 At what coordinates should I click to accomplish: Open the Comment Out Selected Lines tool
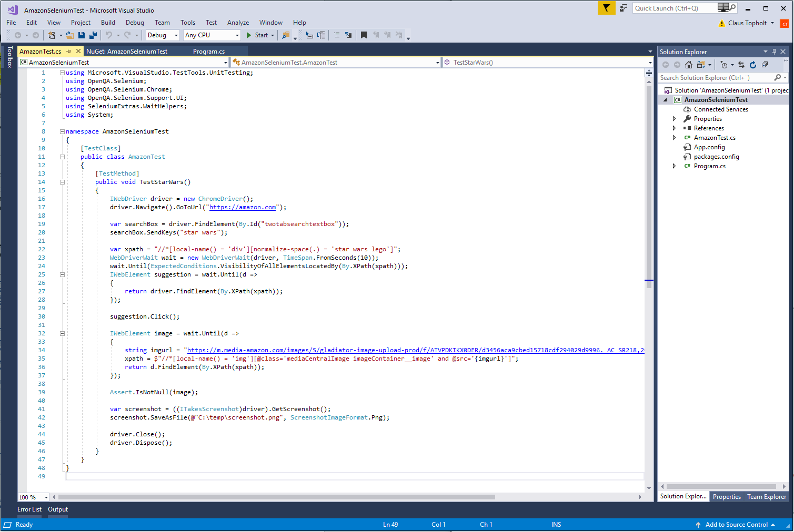point(337,35)
